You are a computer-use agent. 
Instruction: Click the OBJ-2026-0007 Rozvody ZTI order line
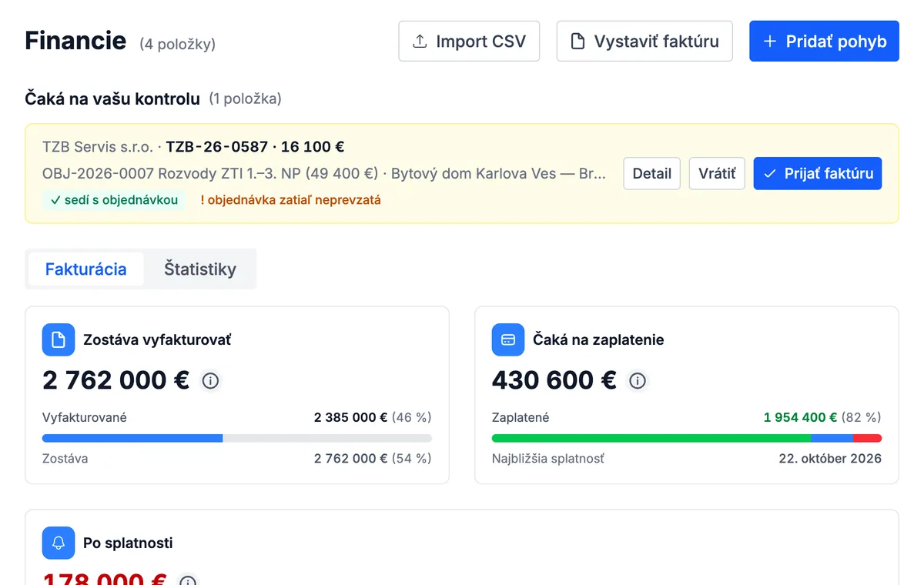tap(324, 173)
